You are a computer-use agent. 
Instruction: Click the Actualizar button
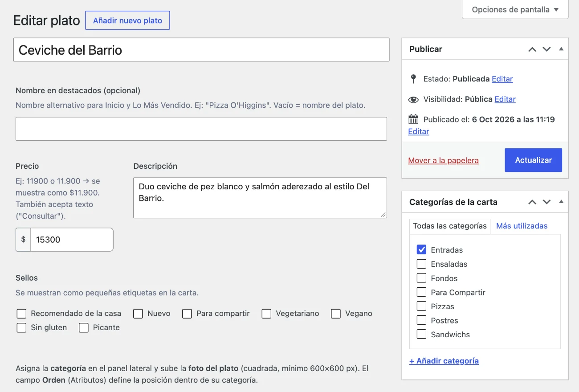(x=534, y=160)
